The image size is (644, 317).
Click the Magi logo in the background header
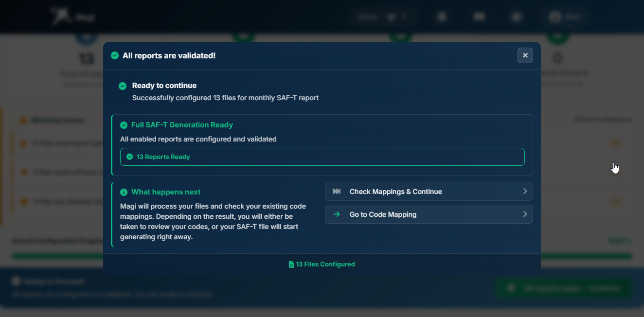(x=73, y=17)
